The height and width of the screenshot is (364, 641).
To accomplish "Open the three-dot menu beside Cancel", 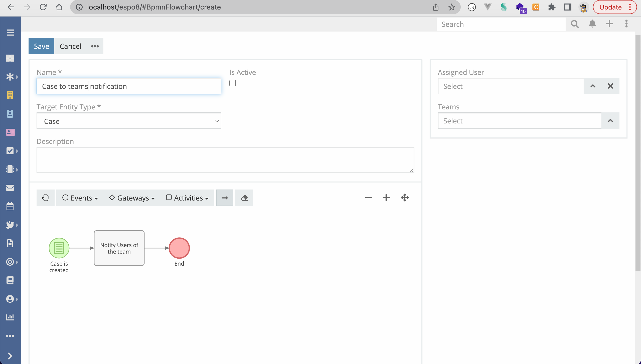I will coord(95,46).
